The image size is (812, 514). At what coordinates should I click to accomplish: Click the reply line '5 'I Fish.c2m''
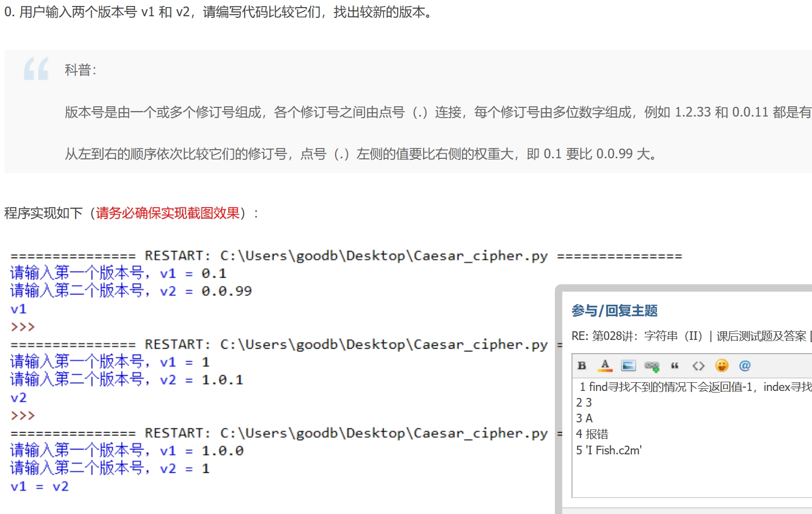pyautogui.click(x=609, y=450)
